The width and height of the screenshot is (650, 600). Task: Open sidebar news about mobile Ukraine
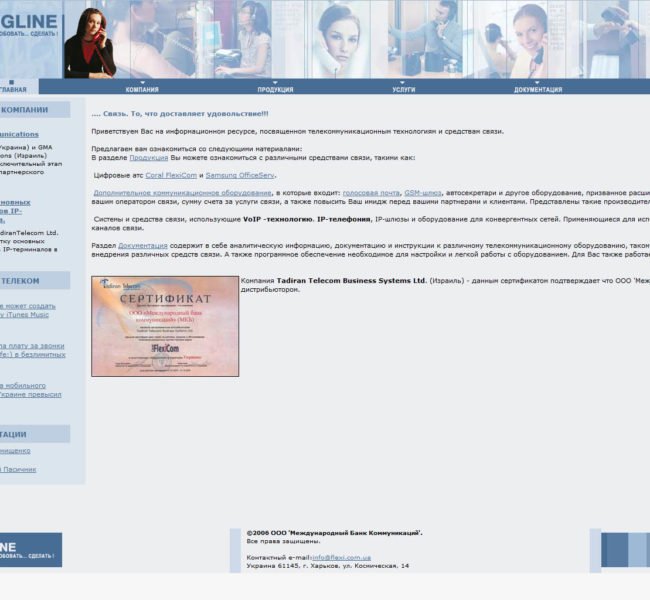click(x=31, y=390)
